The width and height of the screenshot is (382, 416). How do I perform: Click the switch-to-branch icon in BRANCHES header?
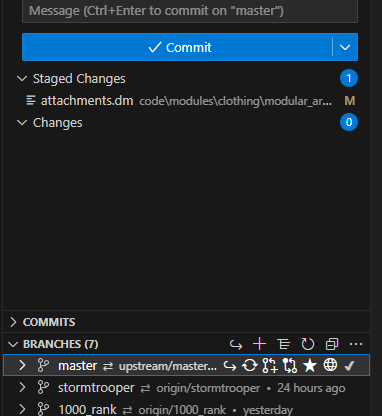tap(236, 344)
